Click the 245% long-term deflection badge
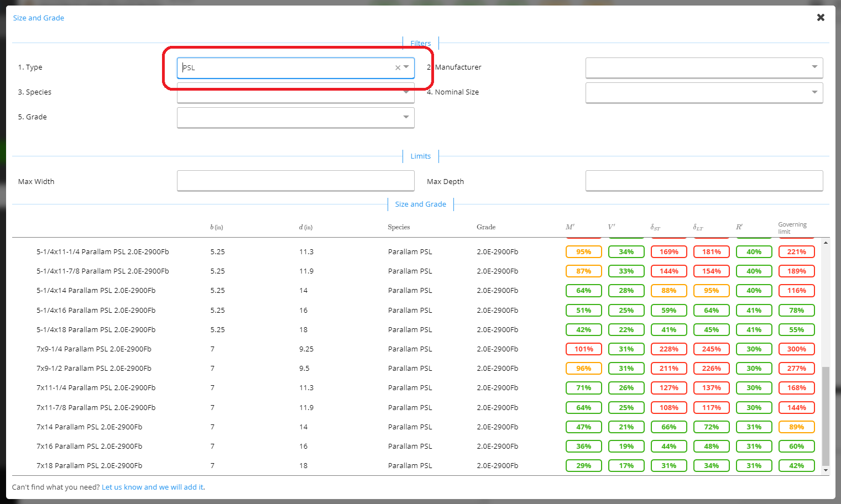 [x=712, y=349]
